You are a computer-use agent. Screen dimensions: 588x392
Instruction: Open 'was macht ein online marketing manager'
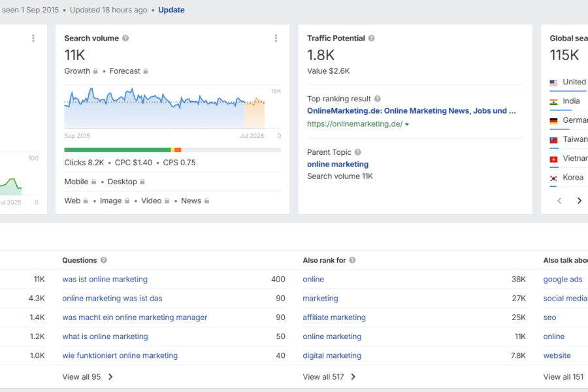(135, 318)
